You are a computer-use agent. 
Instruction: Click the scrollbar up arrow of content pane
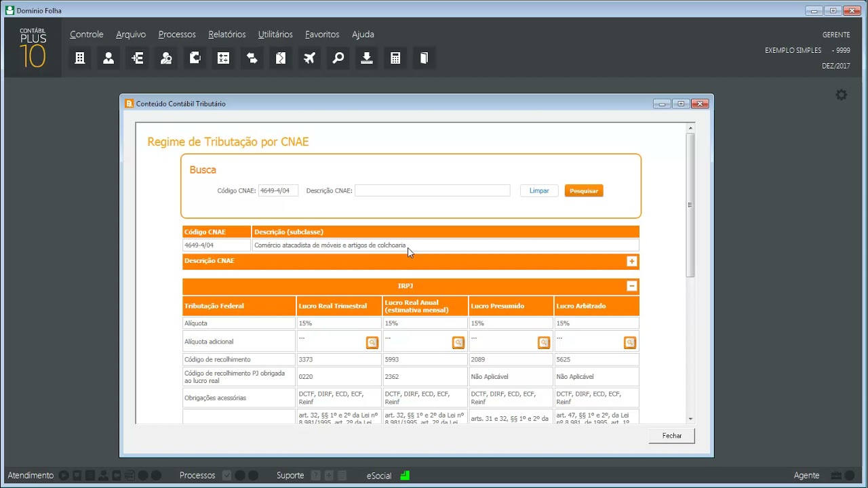point(690,128)
